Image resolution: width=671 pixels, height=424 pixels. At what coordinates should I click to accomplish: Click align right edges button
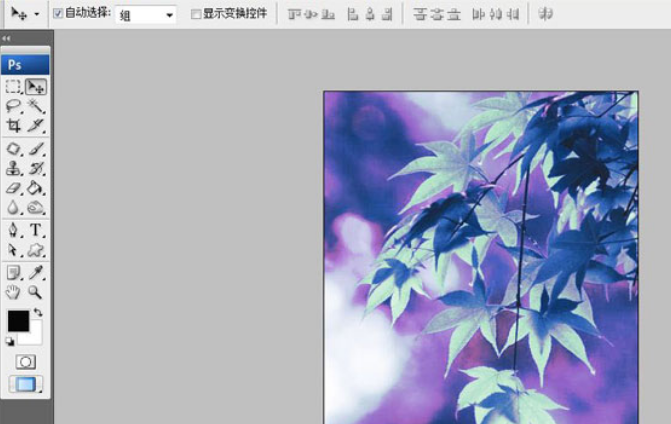(x=387, y=15)
